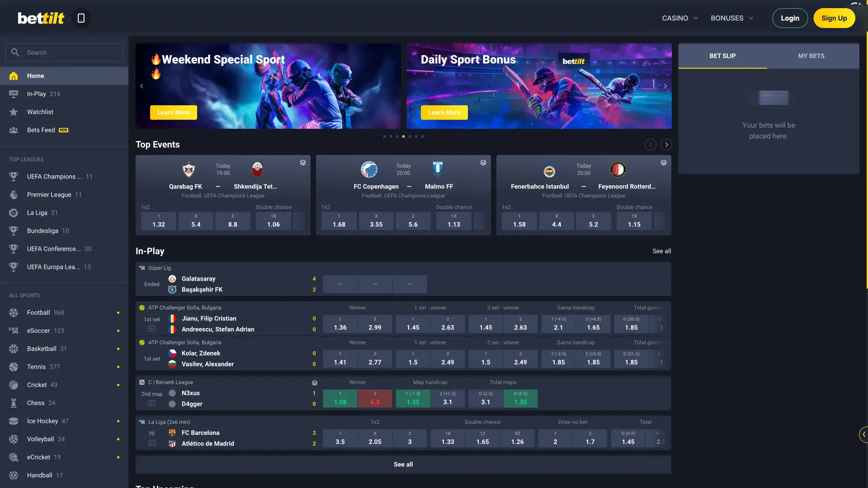Go to previous promo banner
The image size is (868, 488).
tap(142, 86)
